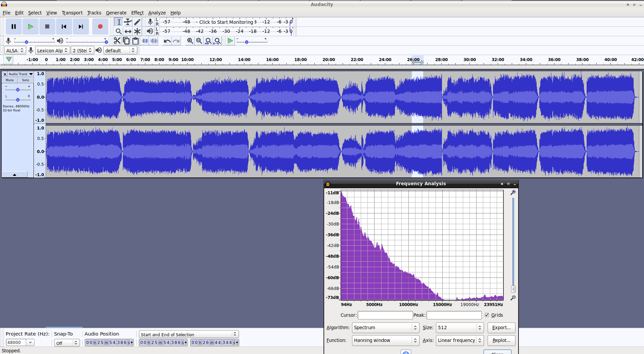Open the Size 512 dropdown
The width and height of the screenshot is (644, 354).
pos(459,327)
